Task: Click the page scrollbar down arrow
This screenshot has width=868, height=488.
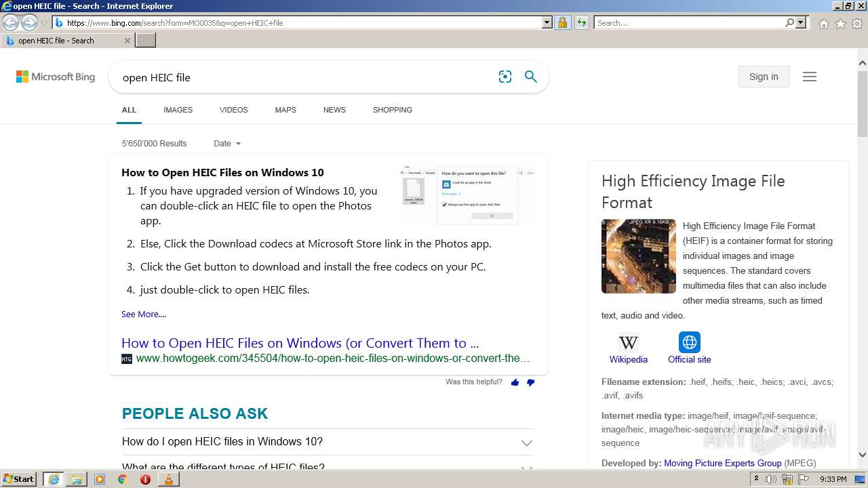Action: click(862, 455)
